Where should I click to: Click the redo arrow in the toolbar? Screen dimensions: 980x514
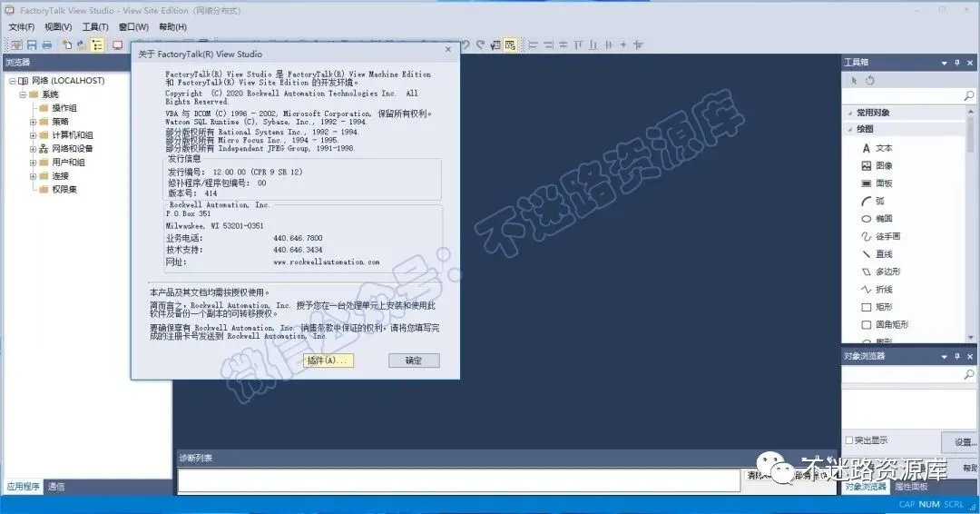[480, 45]
